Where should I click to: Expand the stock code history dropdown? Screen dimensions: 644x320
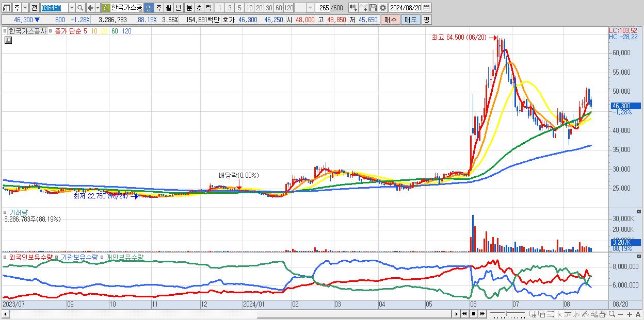(72, 8)
